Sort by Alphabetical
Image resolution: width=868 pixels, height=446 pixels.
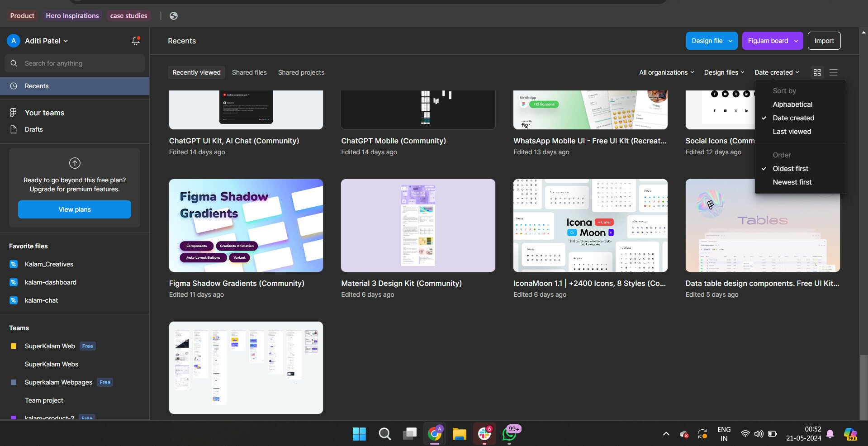tap(792, 104)
